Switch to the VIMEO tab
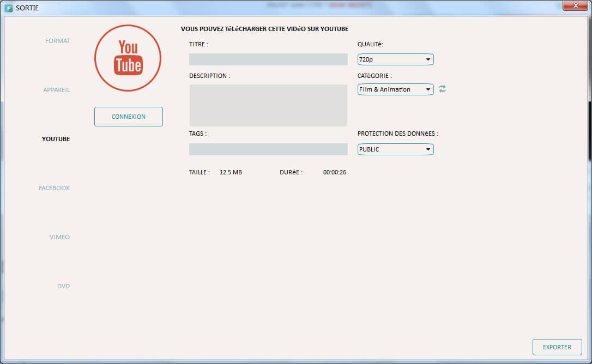The image size is (592, 364). 59,237
